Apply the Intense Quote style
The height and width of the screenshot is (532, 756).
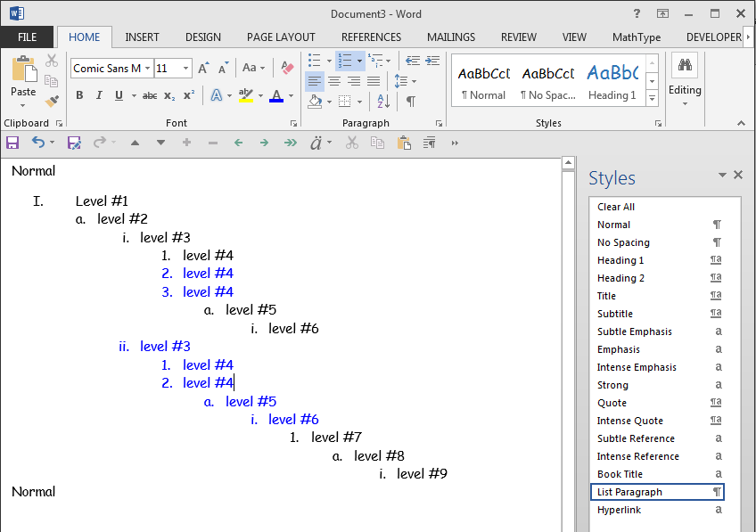pos(629,420)
